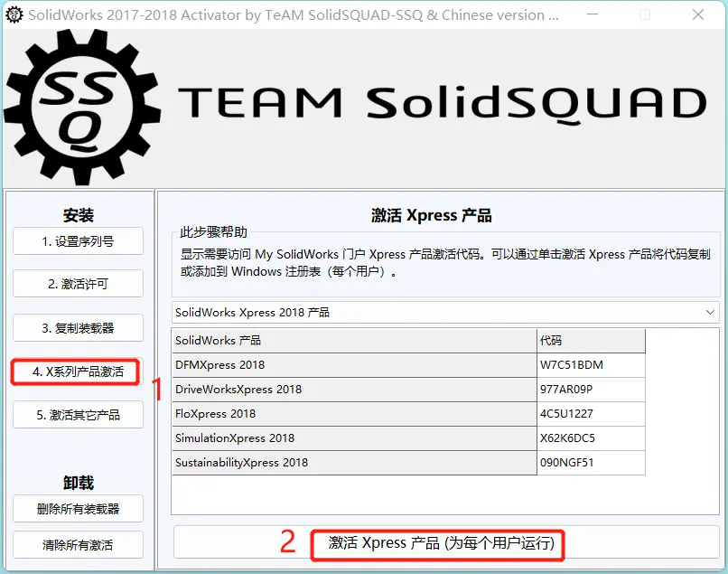Click code cell 090NGF51

(x=591, y=463)
